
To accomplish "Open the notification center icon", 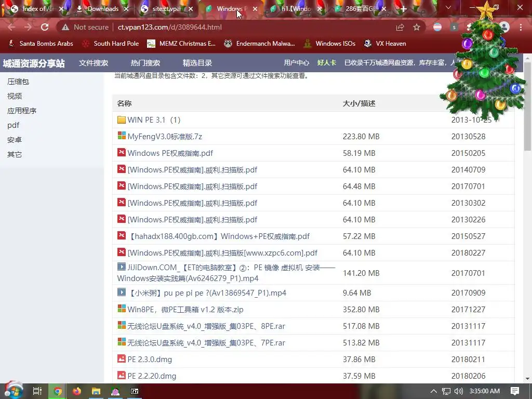I will 515,391.
